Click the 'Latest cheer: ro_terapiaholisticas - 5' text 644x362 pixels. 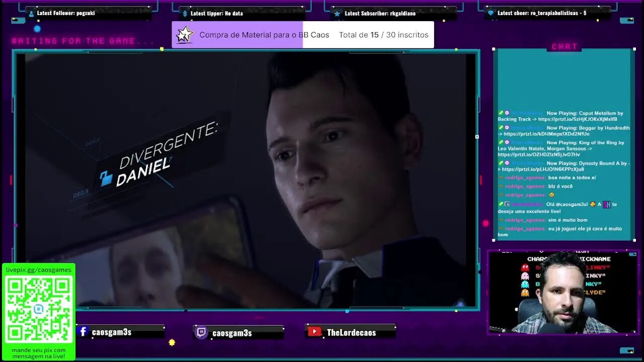coord(542,13)
